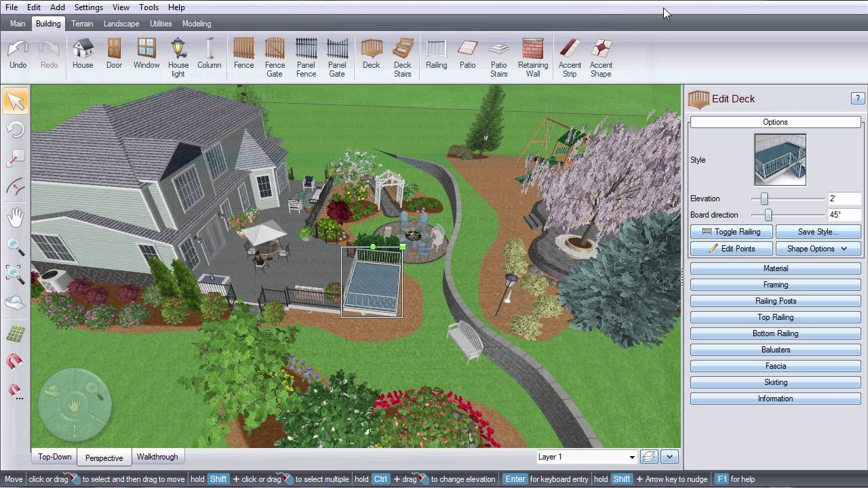868x488 pixels.
Task: Click the Edit Points button
Action: (731, 249)
